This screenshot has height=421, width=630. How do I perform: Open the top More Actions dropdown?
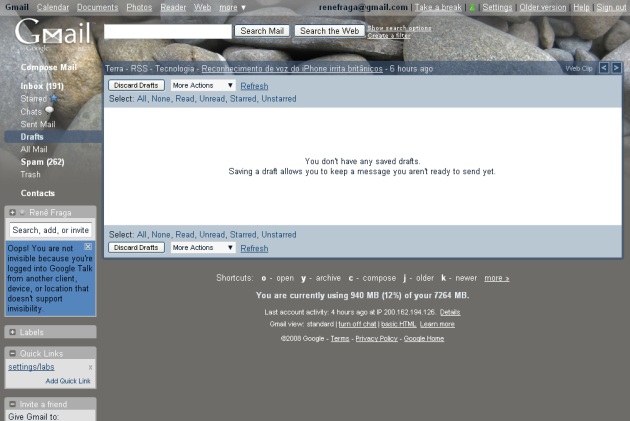pos(202,85)
